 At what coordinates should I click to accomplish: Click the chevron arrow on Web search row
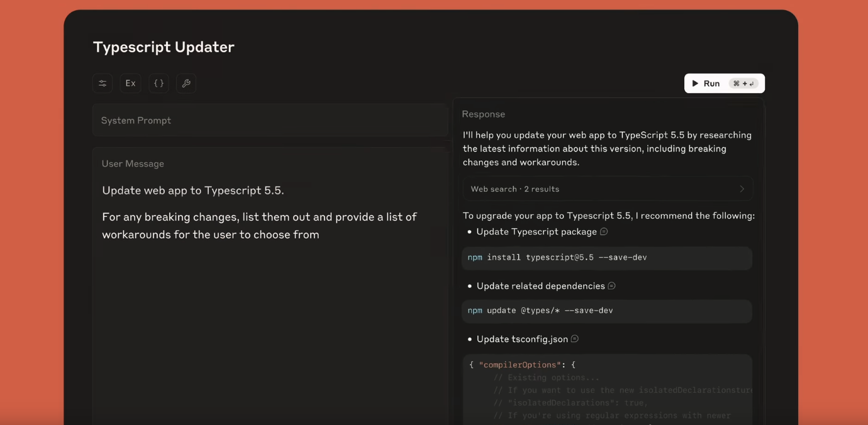[742, 189]
